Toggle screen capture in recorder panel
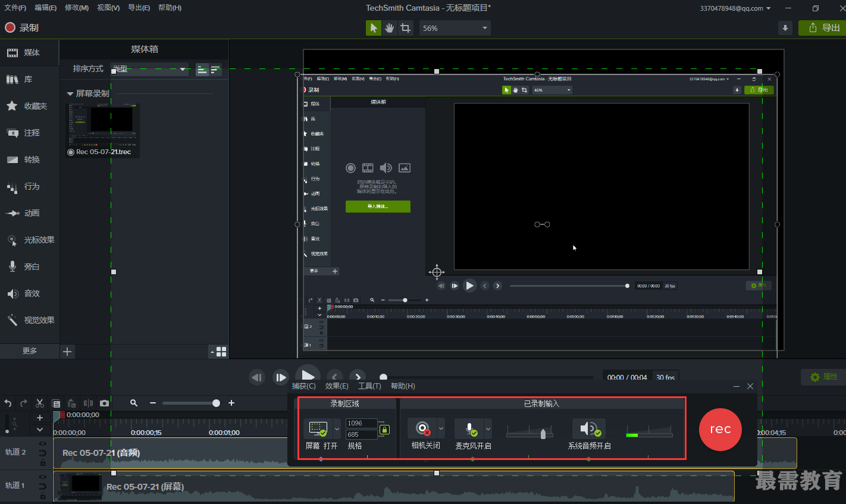The image size is (846, 504). [x=318, y=428]
